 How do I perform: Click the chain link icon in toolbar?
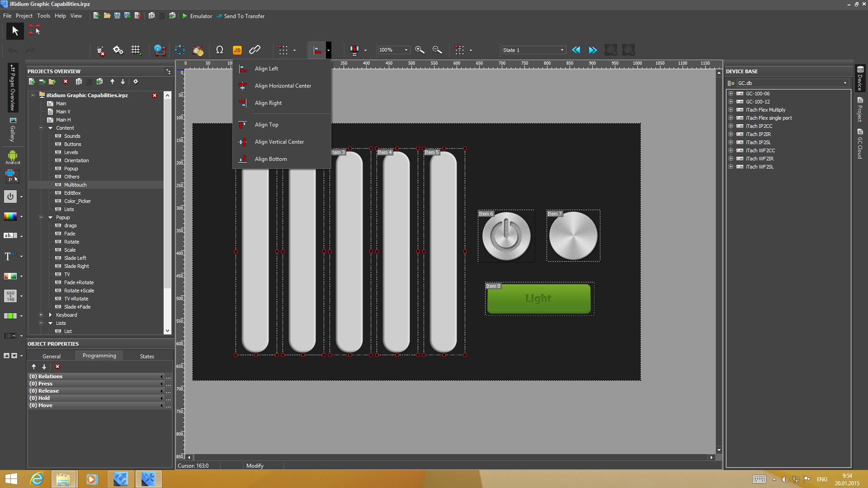(x=255, y=50)
